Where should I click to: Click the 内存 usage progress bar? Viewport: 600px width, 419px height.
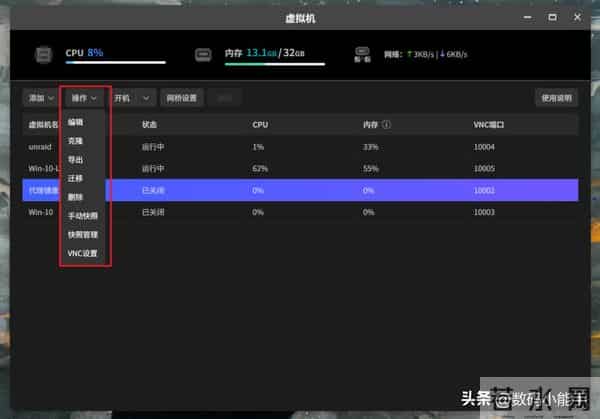point(275,64)
